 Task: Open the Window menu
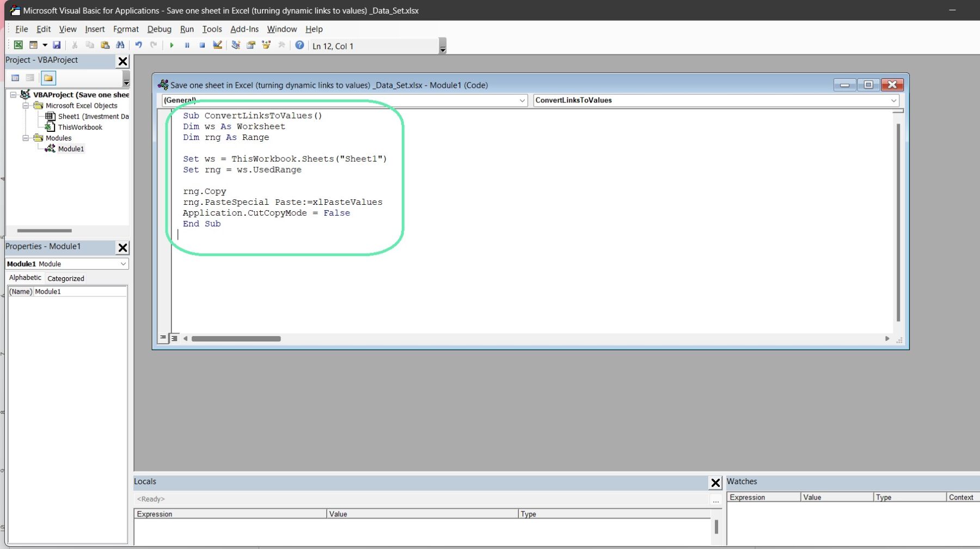click(282, 29)
